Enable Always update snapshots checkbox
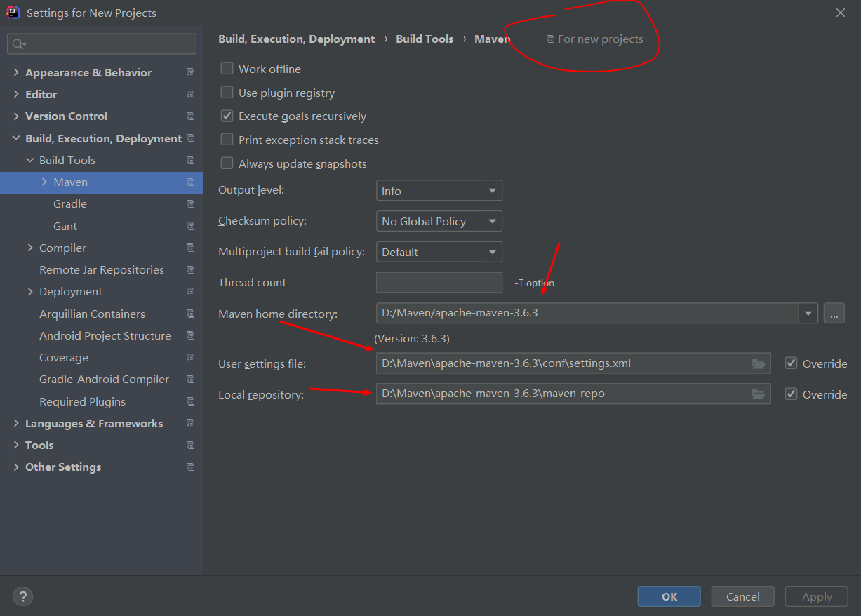861x616 pixels. pyautogui.click(x=227, y=163)
